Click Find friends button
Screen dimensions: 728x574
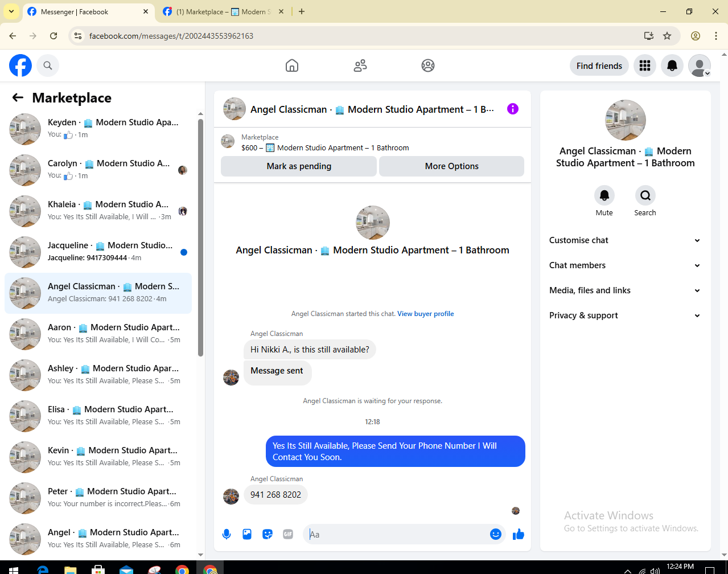599,65
